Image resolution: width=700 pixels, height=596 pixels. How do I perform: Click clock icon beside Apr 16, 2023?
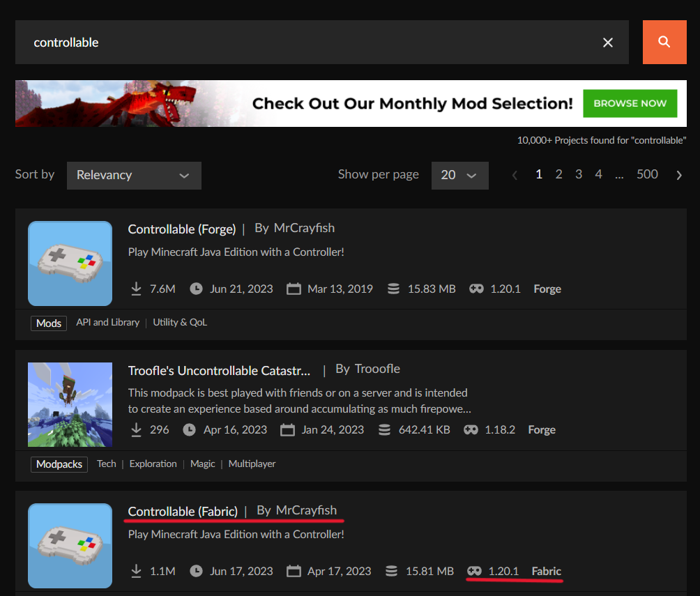(189, 430)
